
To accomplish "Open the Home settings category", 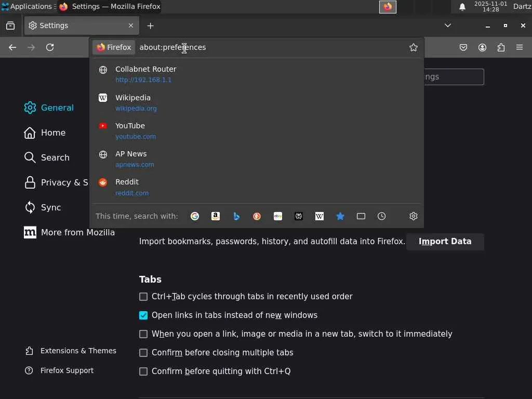I will point(45,132).
